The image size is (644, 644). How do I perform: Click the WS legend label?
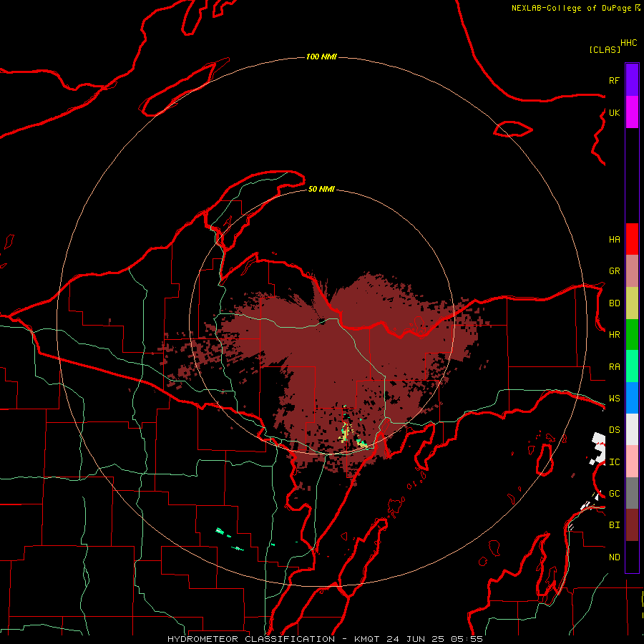click(x=614, y=399)
